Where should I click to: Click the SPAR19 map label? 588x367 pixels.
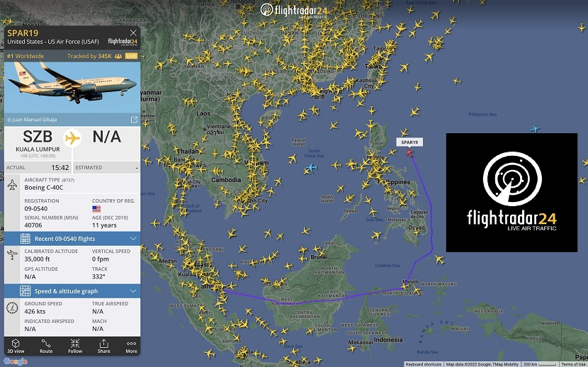[409, 142]
